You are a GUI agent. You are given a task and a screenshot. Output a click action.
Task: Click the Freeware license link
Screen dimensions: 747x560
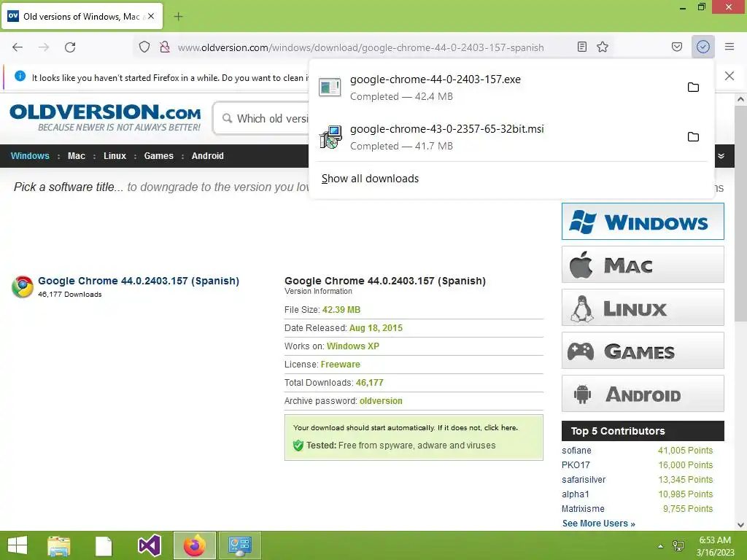pyautogui.click(x=340, y=365)
